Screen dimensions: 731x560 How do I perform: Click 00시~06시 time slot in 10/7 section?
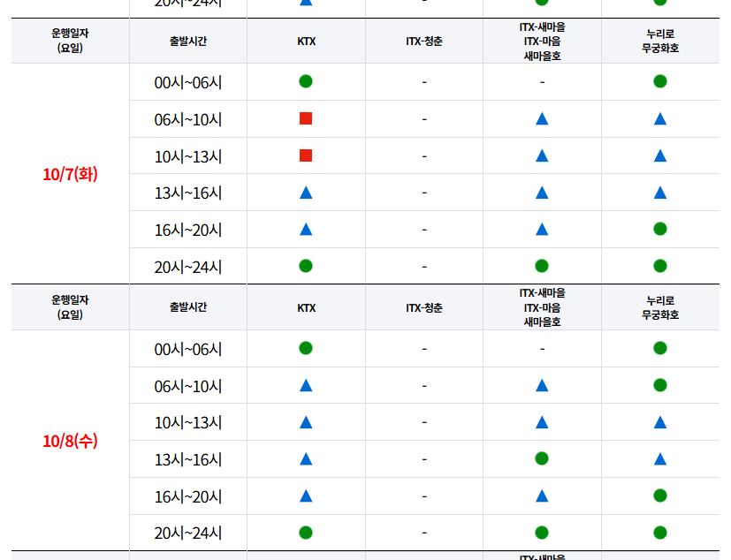click(188, 82)
